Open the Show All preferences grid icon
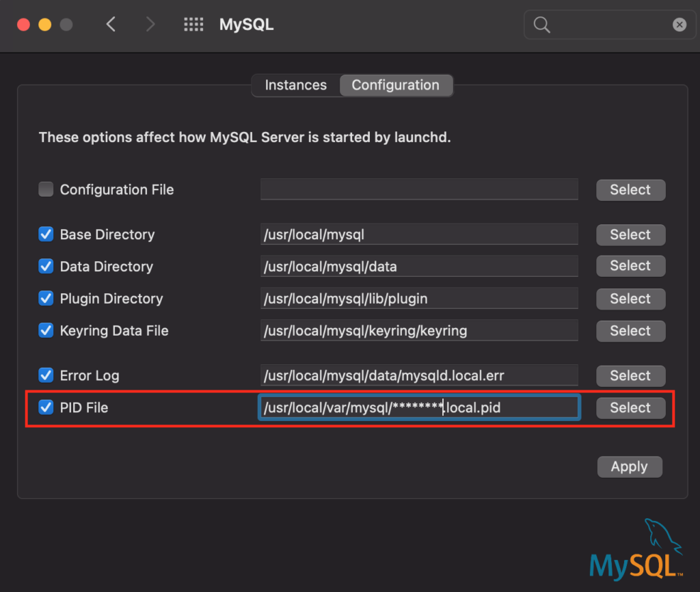 click(193, 24)
